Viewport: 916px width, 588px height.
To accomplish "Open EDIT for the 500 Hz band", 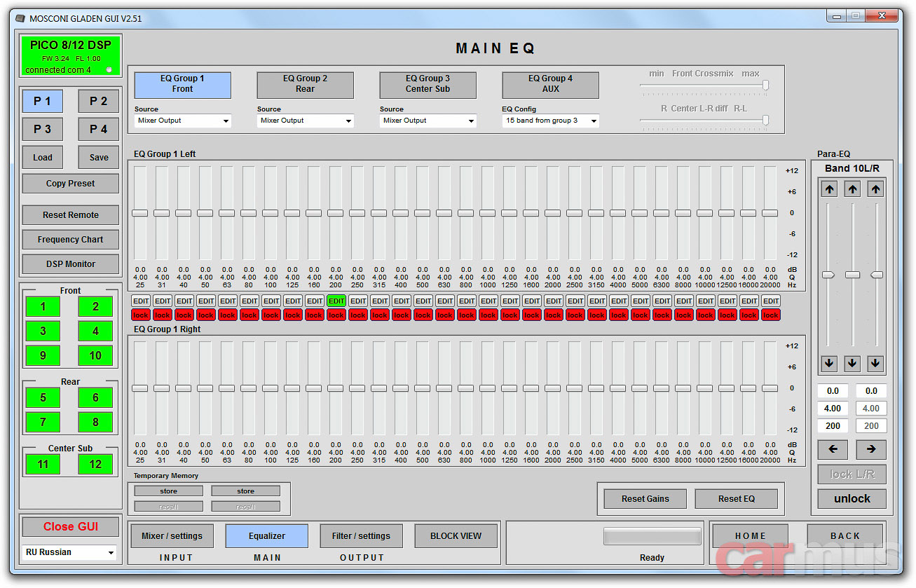I will [423, 301].
